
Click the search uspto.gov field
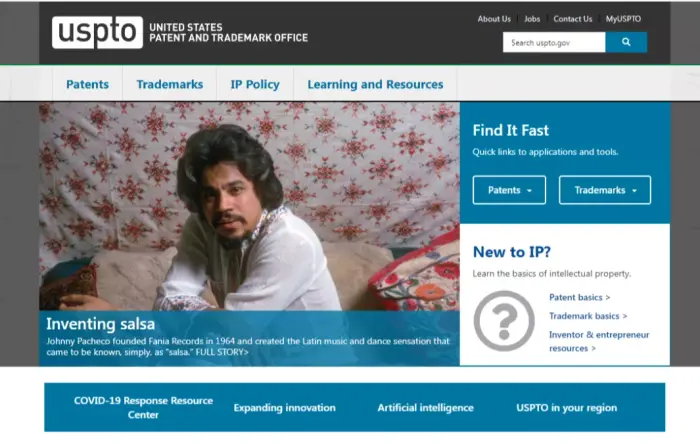coord(554,42)
